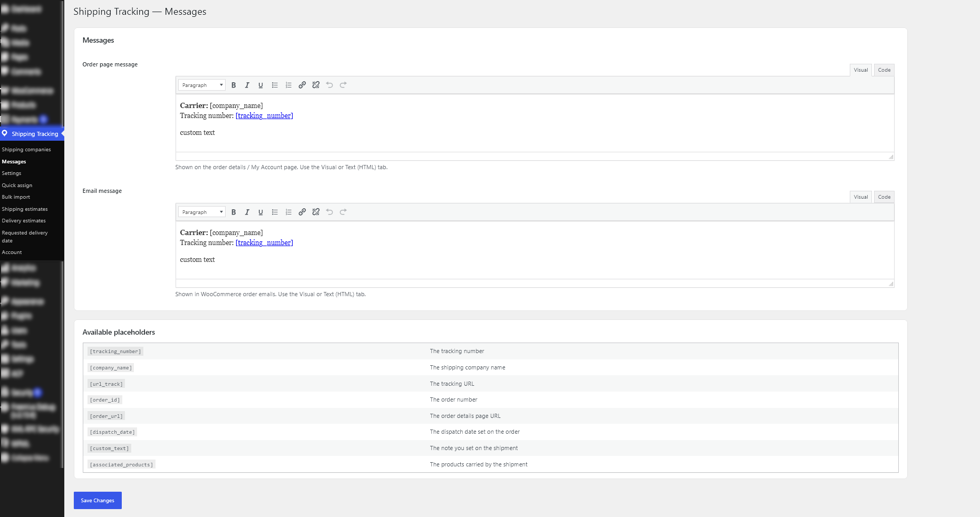Insert link in Order page message editor
The width and height of the screenshot is (980, 517).
[302, 85]
